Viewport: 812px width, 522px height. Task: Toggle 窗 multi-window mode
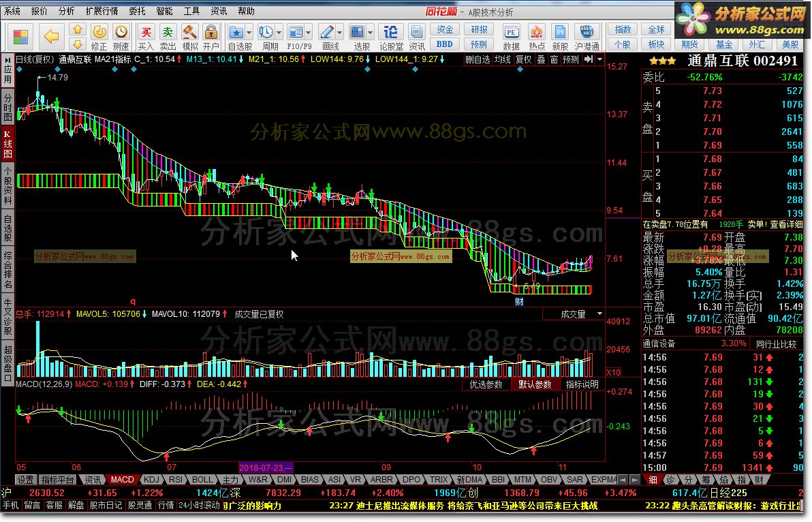pyautogui.click(x=554, y=59)
